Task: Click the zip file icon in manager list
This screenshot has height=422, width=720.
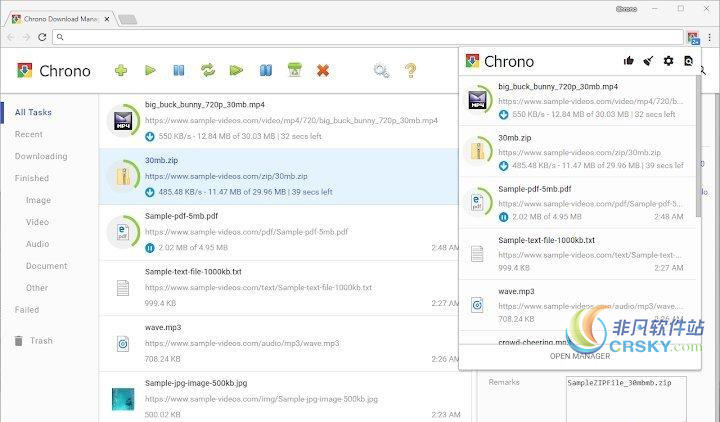Action: (x=123, y=176)
